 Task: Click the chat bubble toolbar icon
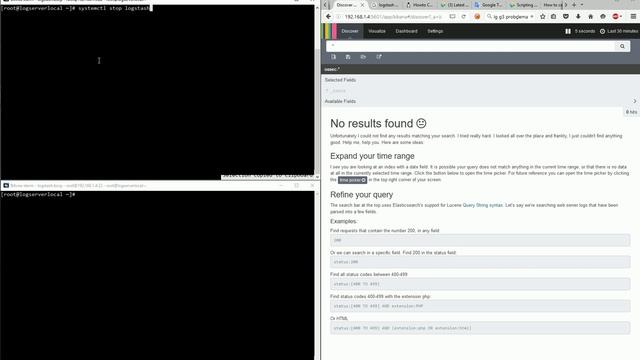click(x=603, y=17)
